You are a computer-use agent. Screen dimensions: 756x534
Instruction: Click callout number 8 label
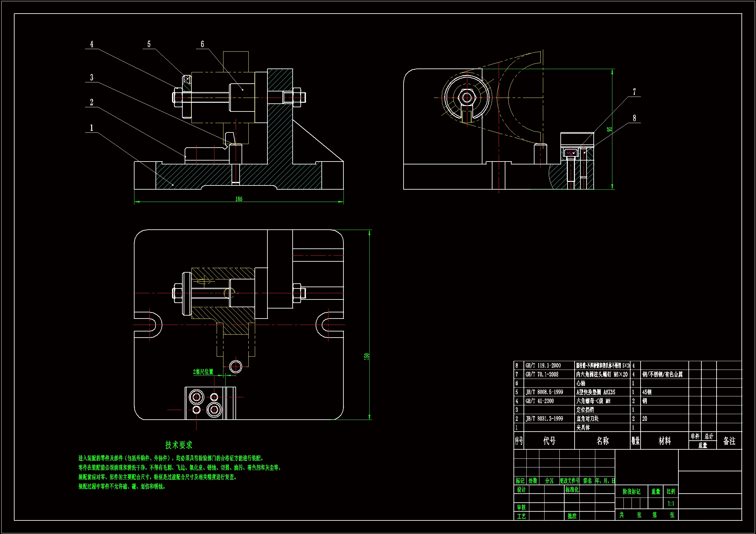point(634,118)
